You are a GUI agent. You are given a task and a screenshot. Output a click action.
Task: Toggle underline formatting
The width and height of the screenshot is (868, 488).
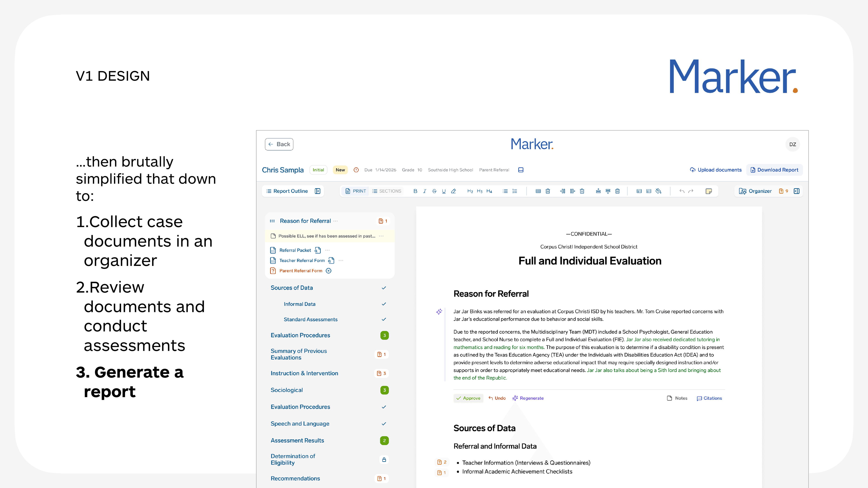(444, 191)
